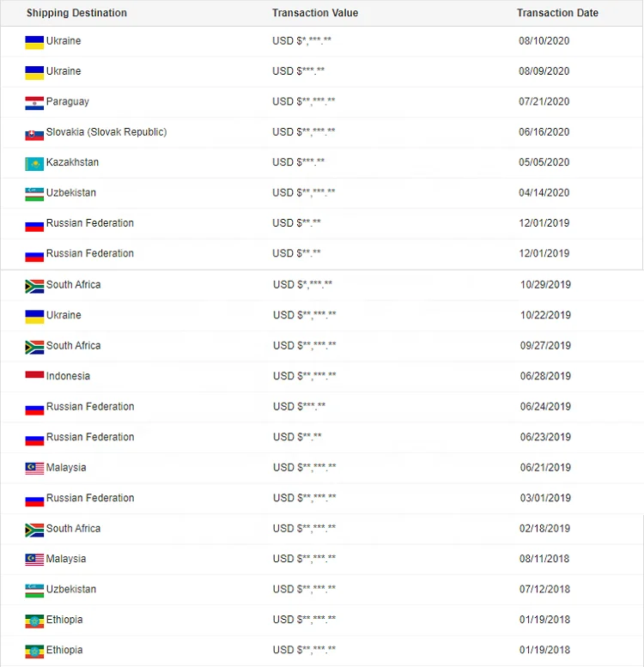The height and width of the screenshot is (667, 644).
Task: Click the Indonesia flag icon
Action: (34, 377)
